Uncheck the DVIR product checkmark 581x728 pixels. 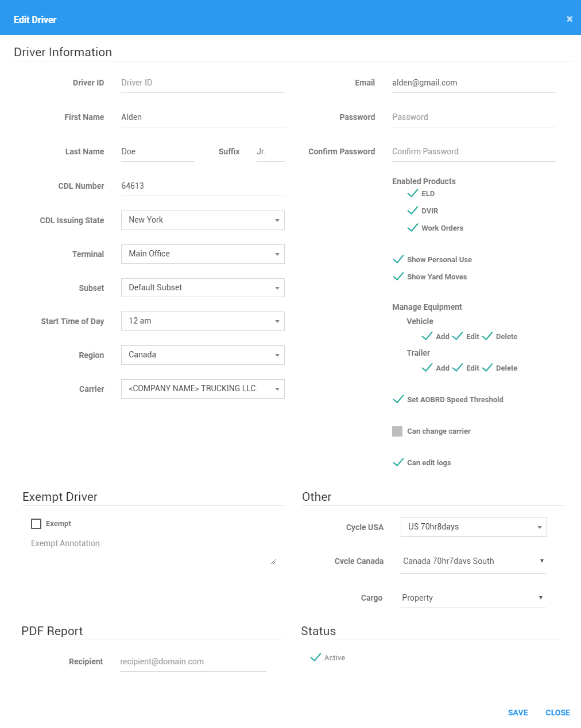412,211
